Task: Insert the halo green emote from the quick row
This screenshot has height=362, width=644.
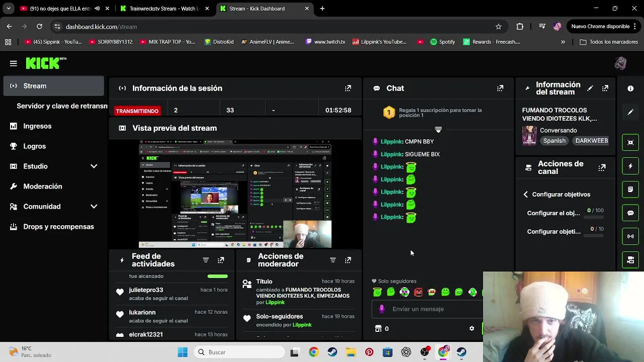Action: coord(377,292)
